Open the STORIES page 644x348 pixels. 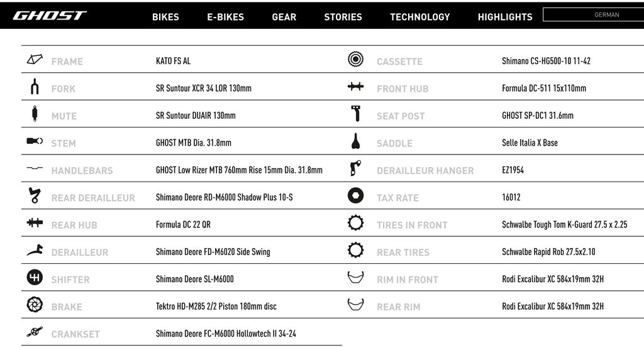pyautogui.click(x=343, y=17)
